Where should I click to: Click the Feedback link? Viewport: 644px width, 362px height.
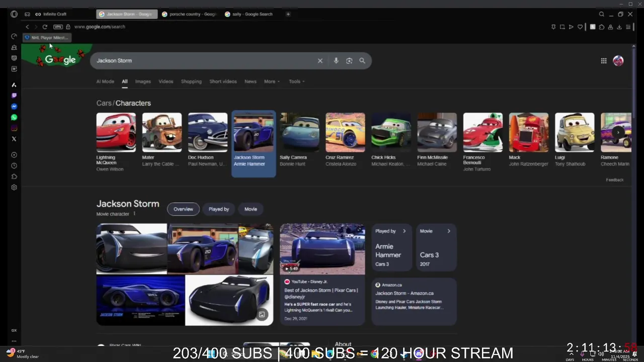pyautogui.click(x=615, y=180)
